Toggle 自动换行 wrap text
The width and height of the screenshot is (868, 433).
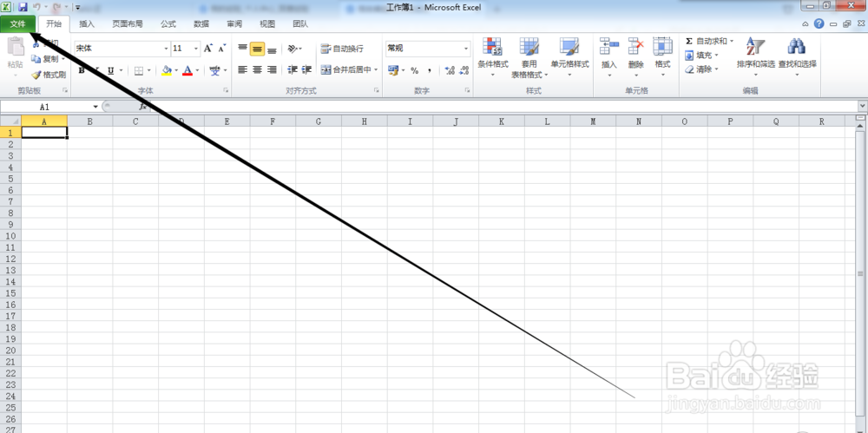[342, 49]
